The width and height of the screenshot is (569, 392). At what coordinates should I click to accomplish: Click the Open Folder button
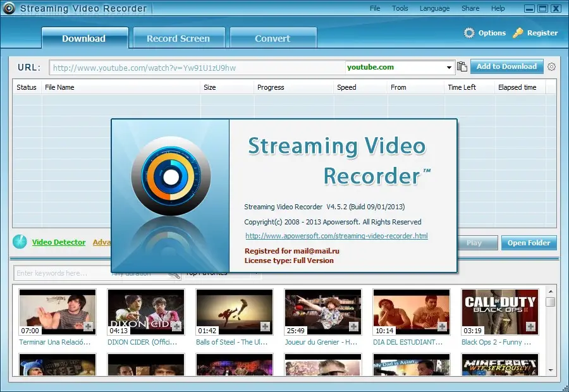click(x=529, y=243)
